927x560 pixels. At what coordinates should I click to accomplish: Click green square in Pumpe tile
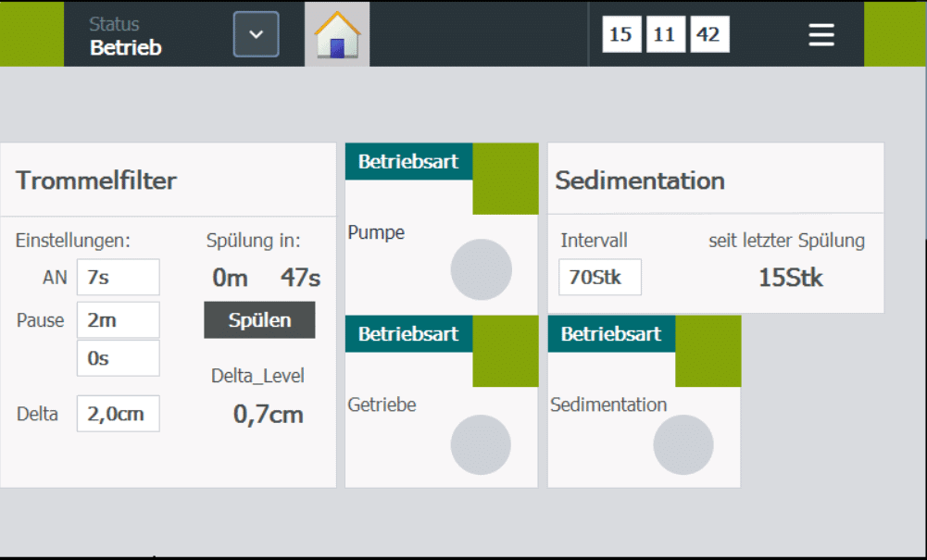pos(505,180)
